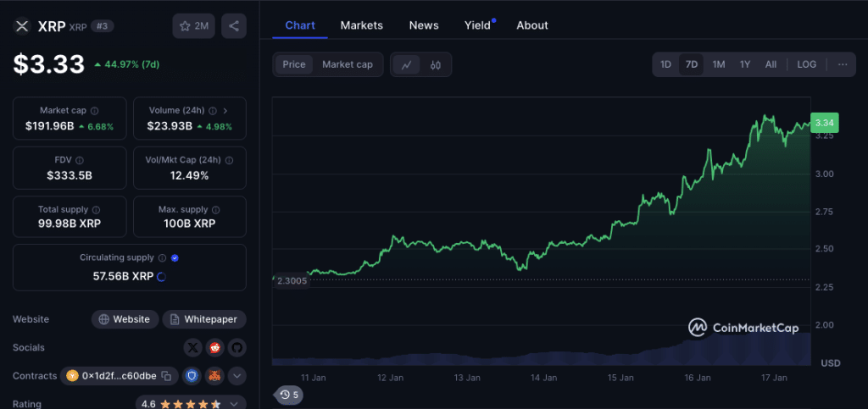This screenshot has width=868, height=409.
Task: Select the 7D time range
Action: coord(692,64)
